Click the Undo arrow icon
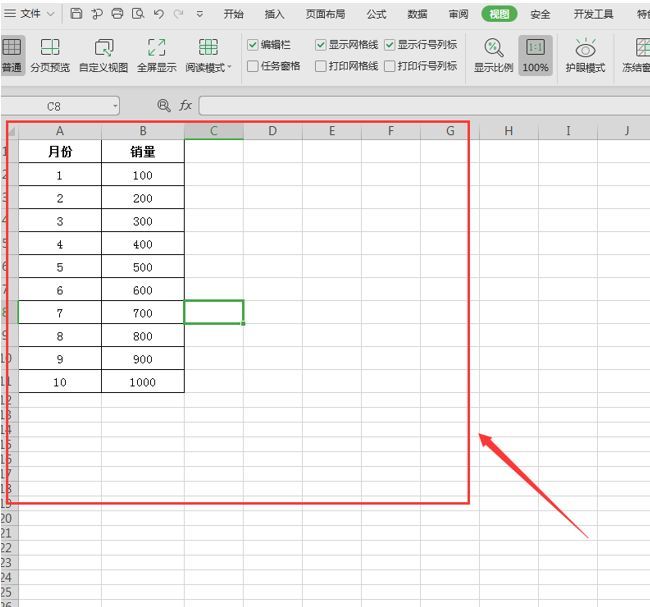 [158, 14]
